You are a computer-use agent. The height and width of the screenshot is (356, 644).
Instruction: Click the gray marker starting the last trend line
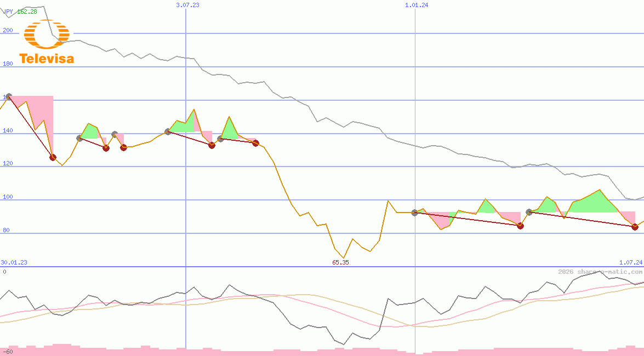coord(529,212)
